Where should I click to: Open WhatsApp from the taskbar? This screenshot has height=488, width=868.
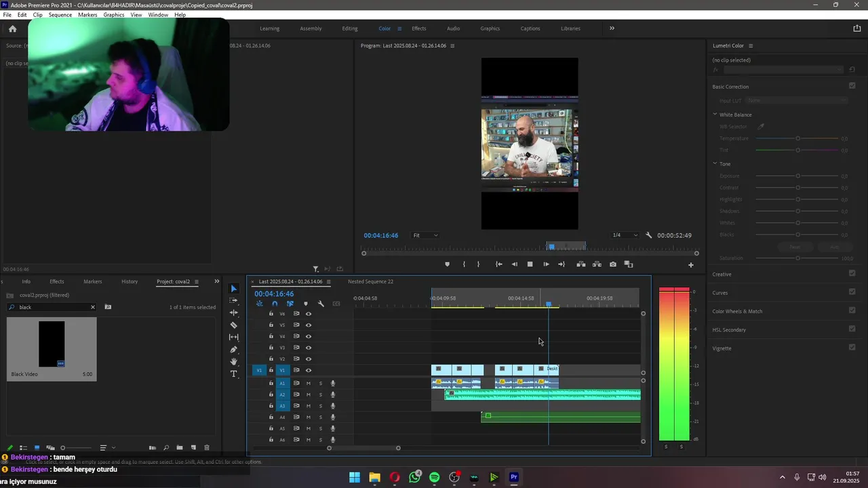coord(414,477)
